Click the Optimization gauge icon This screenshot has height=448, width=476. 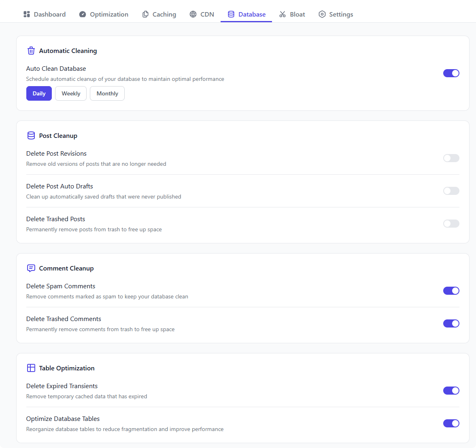[x=83, y=14]
